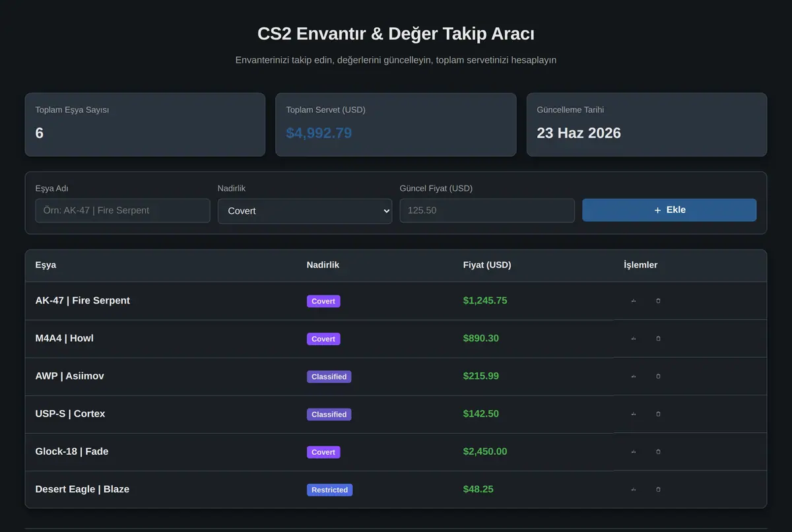
Task: Click the Covert badge in the M4A4 row
Action: click(x=323, y=339)
